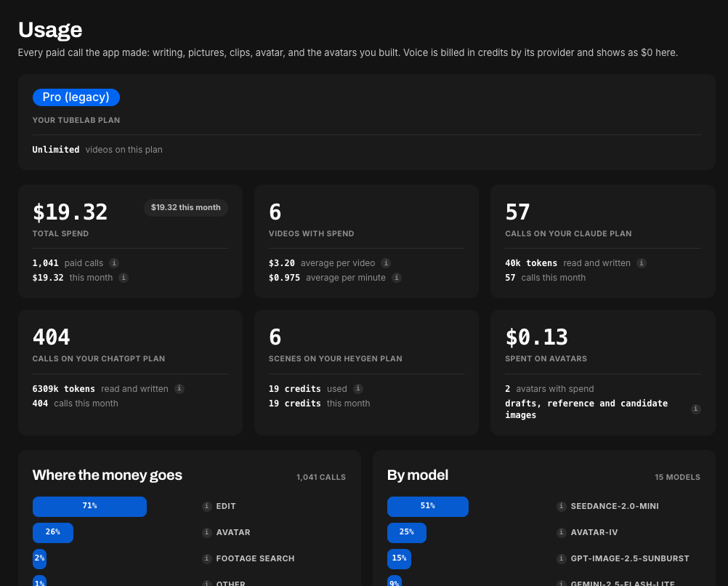The width and height of the screenshot is (728, 586).
Task: Click the '1,041 CALLS' count
Action: 321,477
